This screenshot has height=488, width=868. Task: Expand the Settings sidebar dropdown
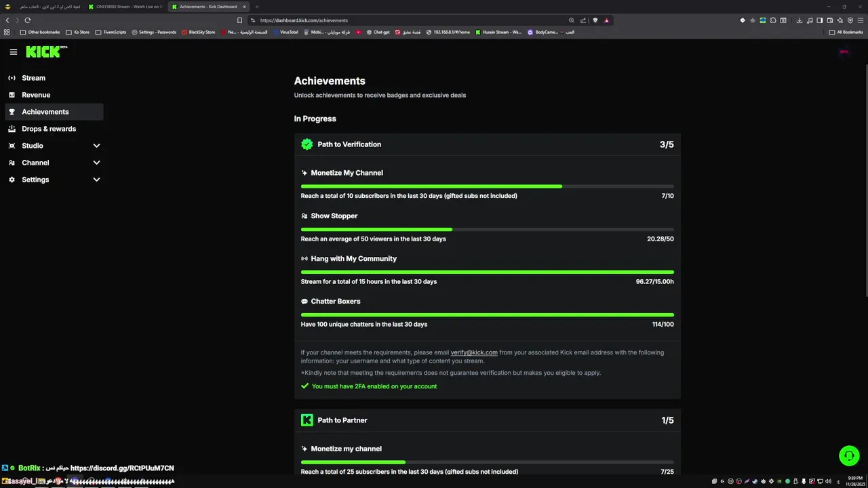point(96,180)
